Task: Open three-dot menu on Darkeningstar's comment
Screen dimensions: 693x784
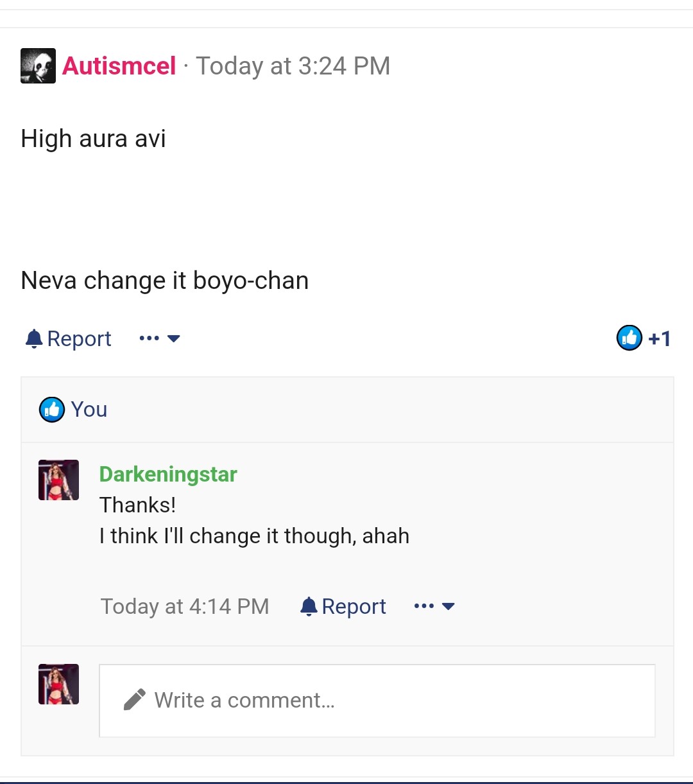Action: click(x=424, y=606)
